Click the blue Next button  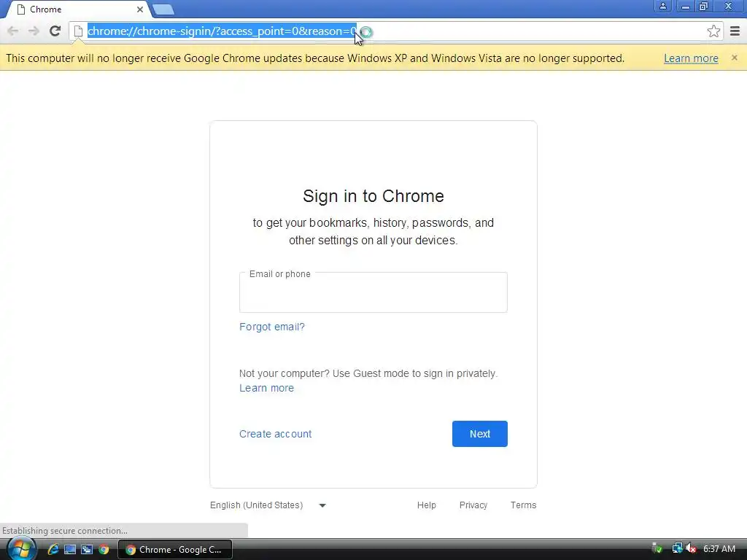[x=480, y=434]
